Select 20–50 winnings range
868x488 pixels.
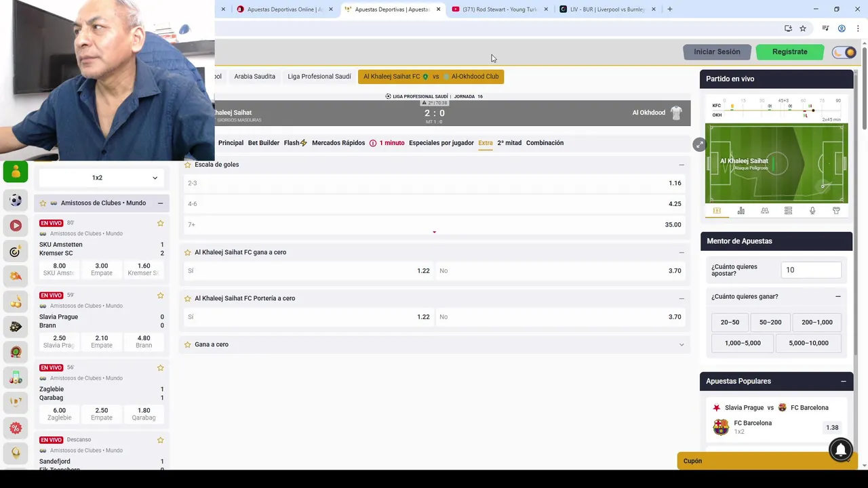tap(730, 323)
